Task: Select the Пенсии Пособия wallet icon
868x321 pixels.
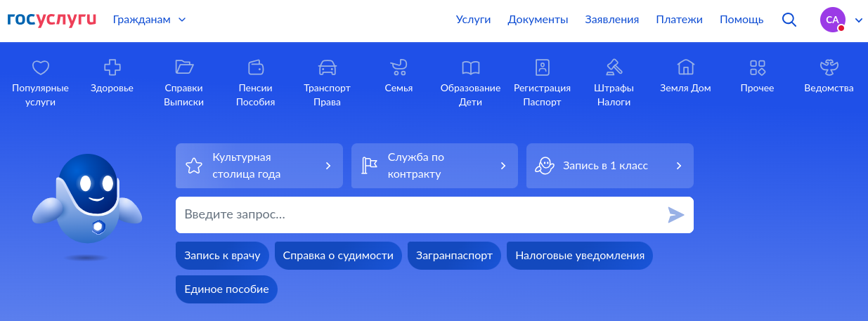Action: coord(256,67)
